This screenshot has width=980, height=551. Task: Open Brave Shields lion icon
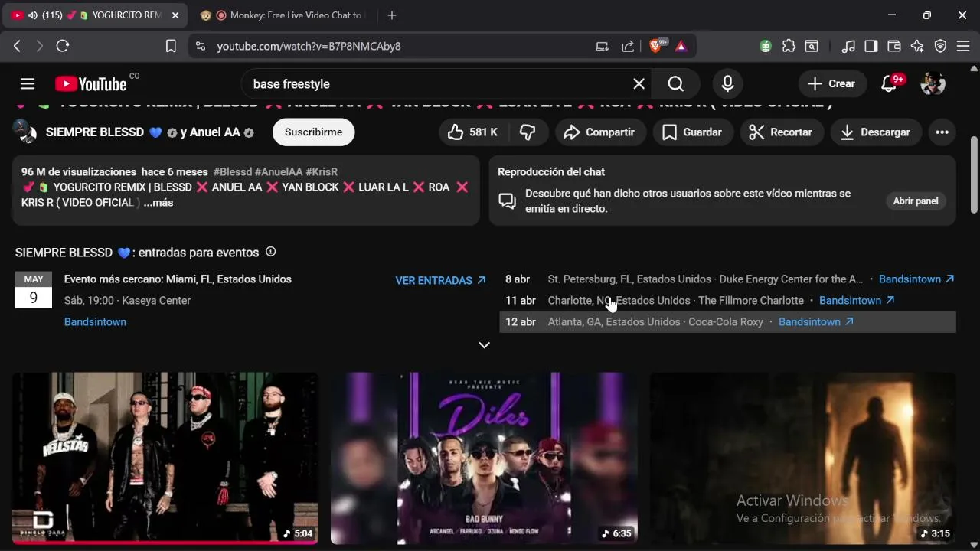click(656, 46)
